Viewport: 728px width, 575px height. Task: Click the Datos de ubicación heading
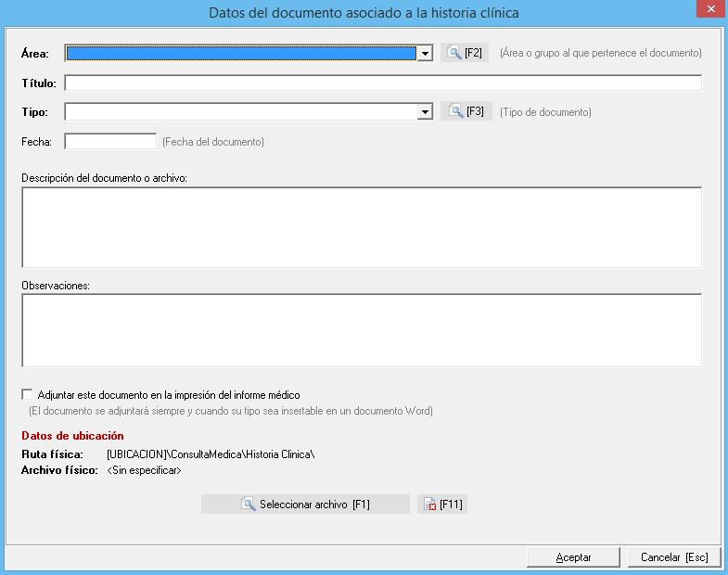pyautogui.click(x=72, y=436)
